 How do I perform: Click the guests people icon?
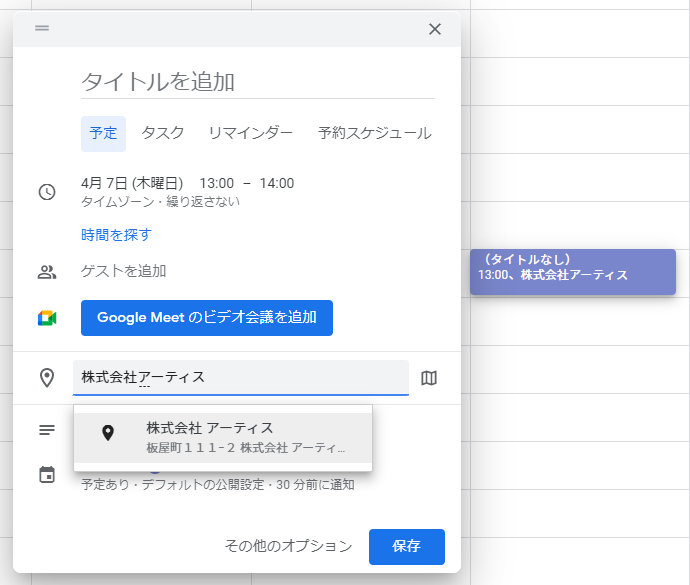click(x=47, y=272)
